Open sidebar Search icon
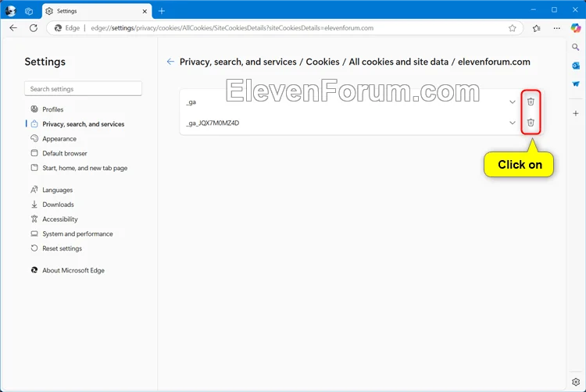586x392 pixels. pos(576,48)
